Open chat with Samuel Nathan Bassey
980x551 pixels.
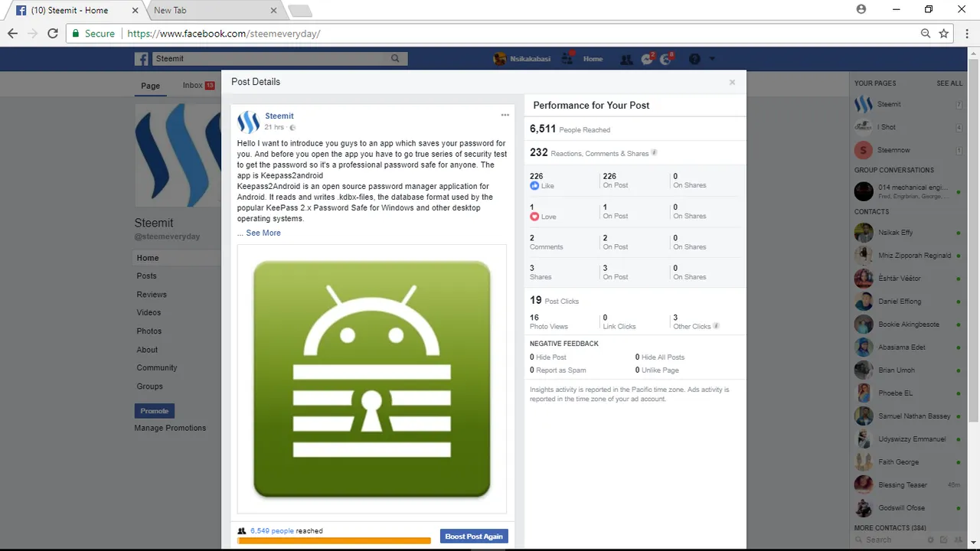point(909,416)
